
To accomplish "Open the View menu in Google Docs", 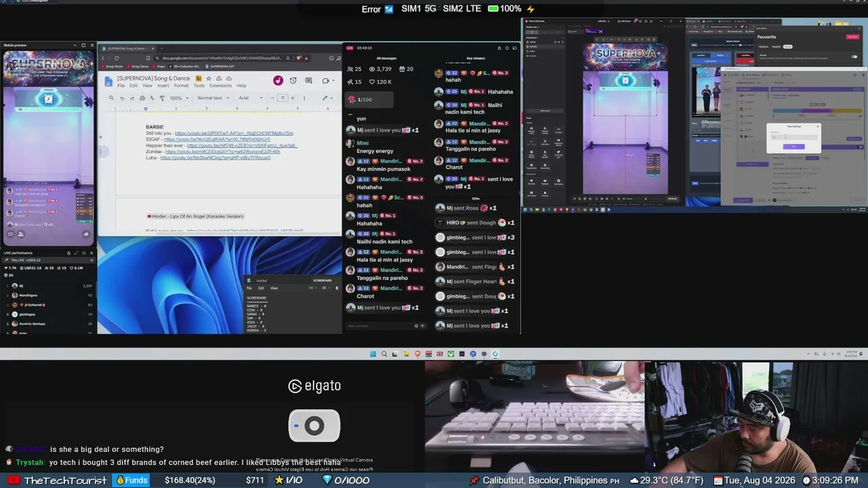I will click(147, 85).
